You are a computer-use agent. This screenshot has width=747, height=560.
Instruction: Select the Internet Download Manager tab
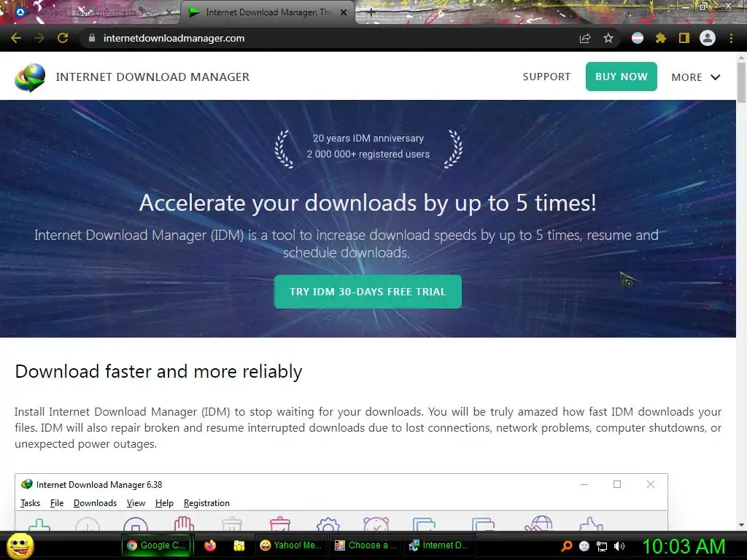pyautogui.click(x=267, y=13)
